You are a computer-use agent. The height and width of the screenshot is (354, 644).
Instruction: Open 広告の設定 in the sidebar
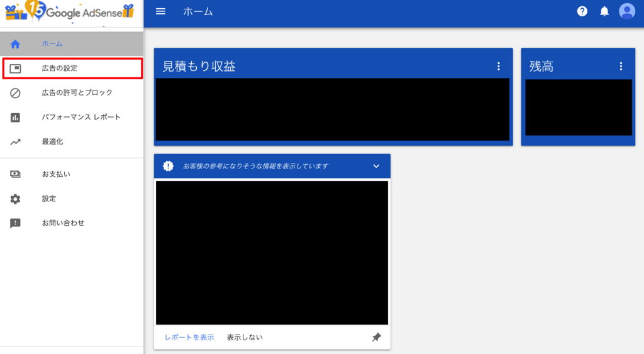pos(72,68)
